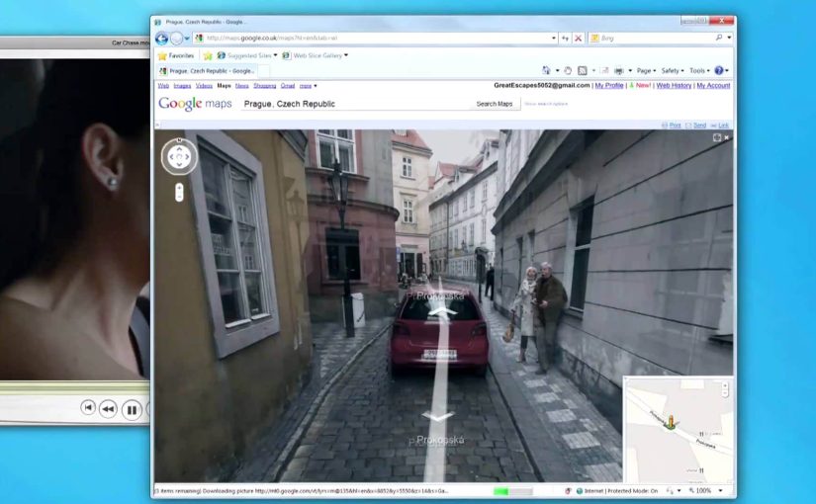Close Street View with the X icon
This screenshot has width=816, height=504.
pyautogui.click(x=727, y=137)
